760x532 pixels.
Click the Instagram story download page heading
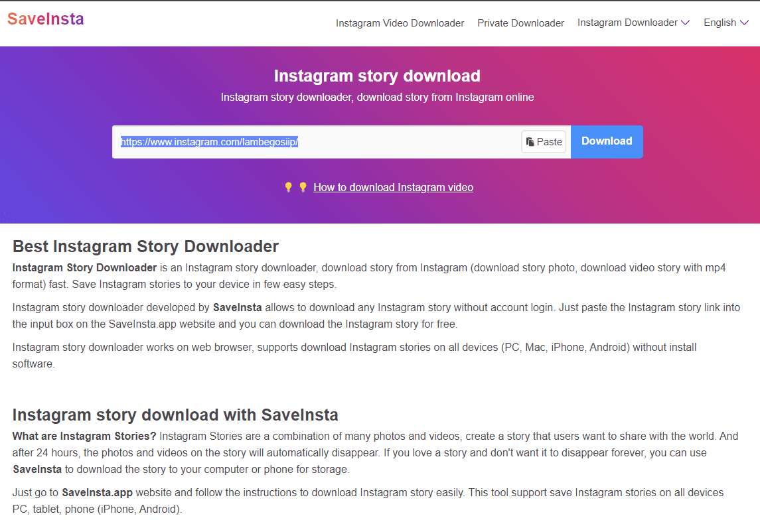coord(377,76)
